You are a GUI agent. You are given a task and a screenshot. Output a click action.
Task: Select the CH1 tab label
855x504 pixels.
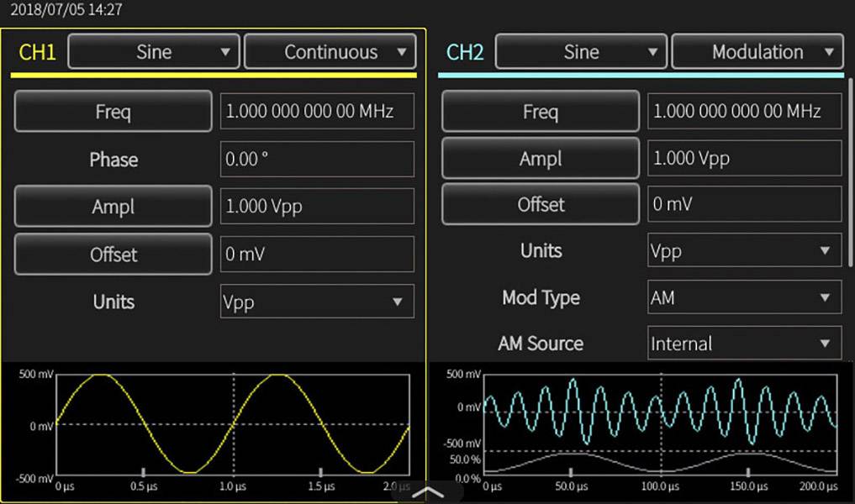36,51
